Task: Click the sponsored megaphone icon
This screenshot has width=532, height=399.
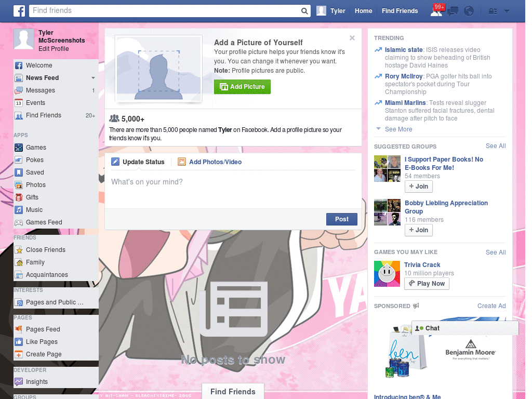Action: click(416, 305)
